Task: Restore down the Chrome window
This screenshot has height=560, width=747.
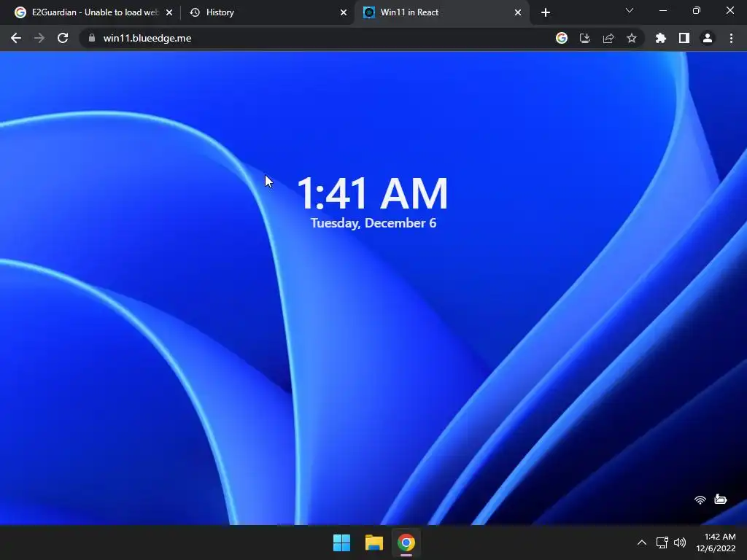Action: pyautogui.click(x=696, y=10)
